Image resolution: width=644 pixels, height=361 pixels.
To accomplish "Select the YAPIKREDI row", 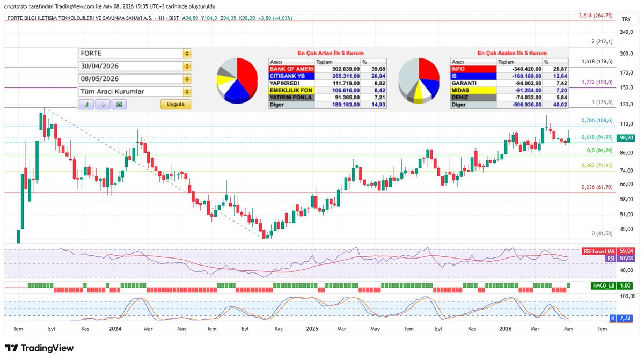I will pyautogui.click(x=327, y=84).
